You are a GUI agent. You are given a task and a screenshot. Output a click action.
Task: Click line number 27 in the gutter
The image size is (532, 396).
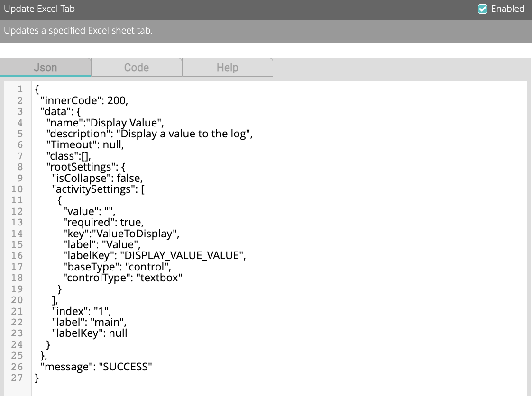coord(18,378)
